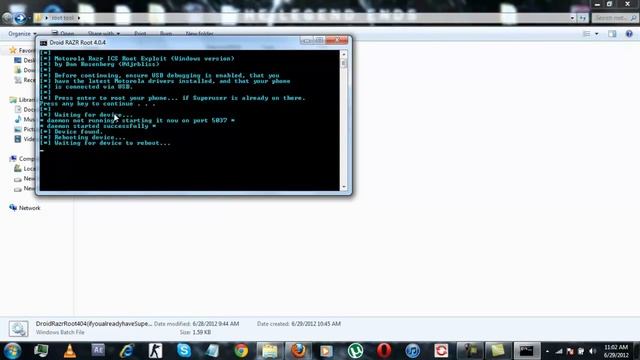Click the console scrollbar down arrow
The image size is (640, 360).
tap(344, 187)
